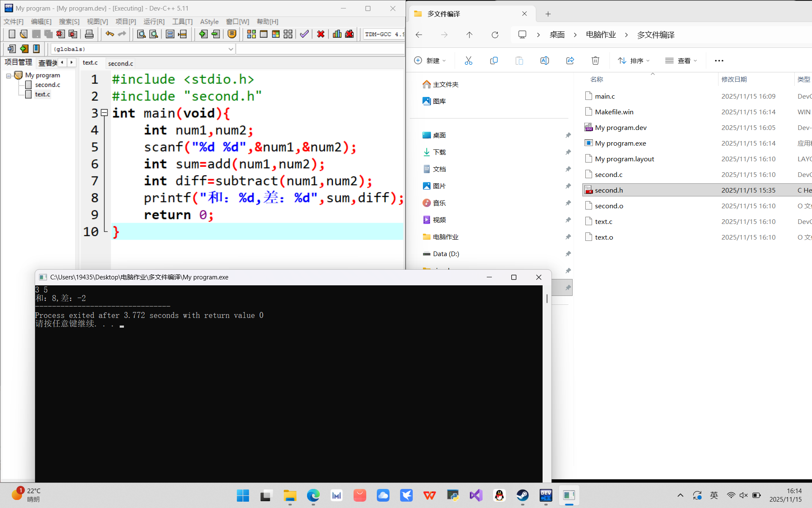Open the 运行[R] menu
The height and width of the screenshot is (508, 812).
click(x=154, y=22)
